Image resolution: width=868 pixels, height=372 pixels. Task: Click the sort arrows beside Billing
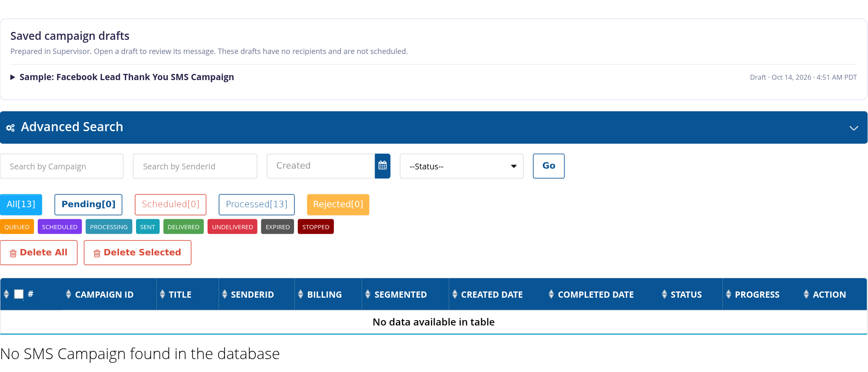coord(301,294)
